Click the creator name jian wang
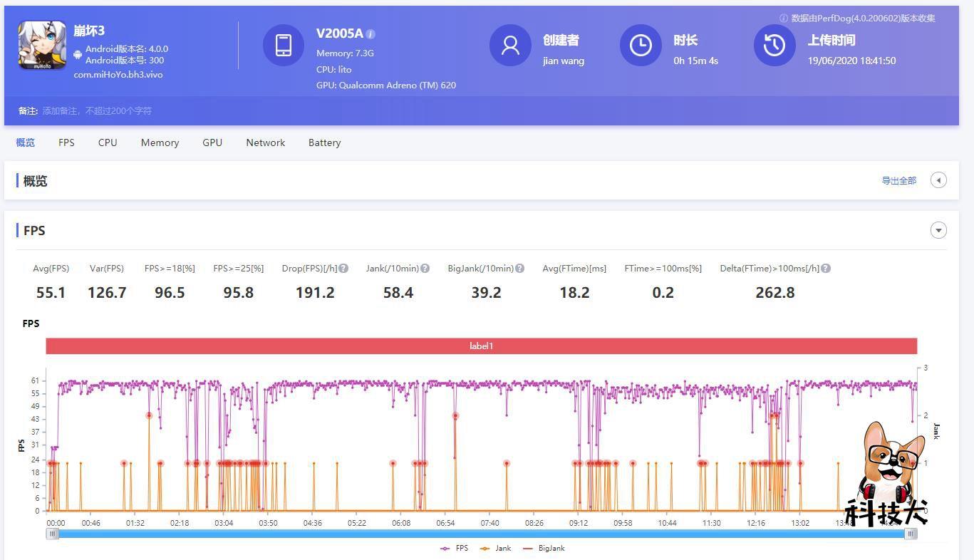 click(x=564, y=61)
